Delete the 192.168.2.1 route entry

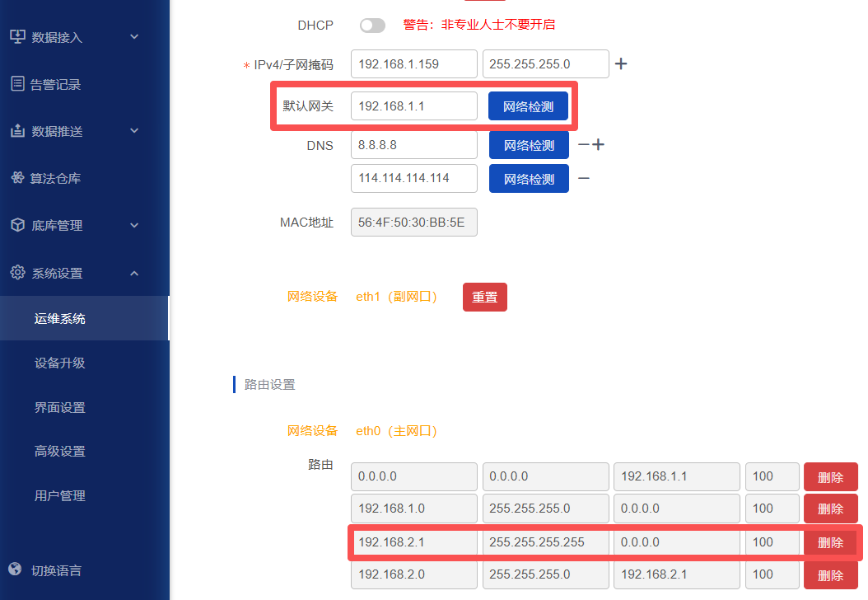point(830,542)
